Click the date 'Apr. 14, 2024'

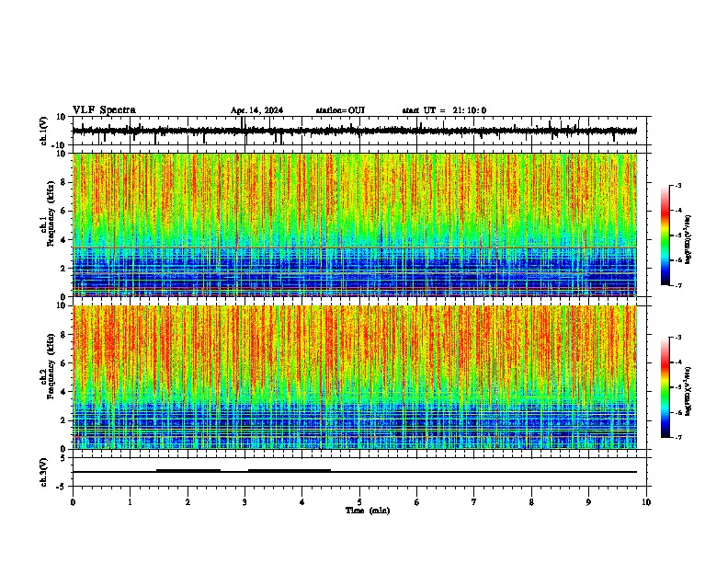(x=256, y=110)
